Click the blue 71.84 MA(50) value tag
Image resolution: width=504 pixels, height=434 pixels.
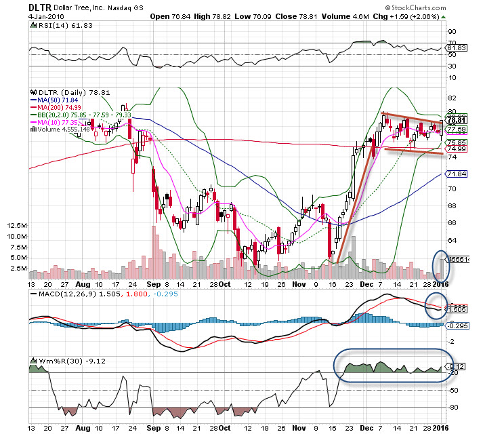pos(457,174)
